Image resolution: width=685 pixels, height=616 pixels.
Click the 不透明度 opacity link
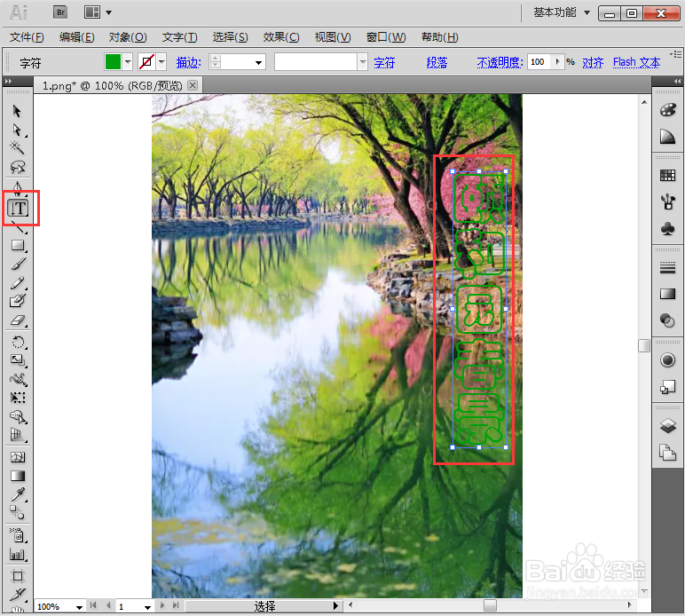point(500,63)
